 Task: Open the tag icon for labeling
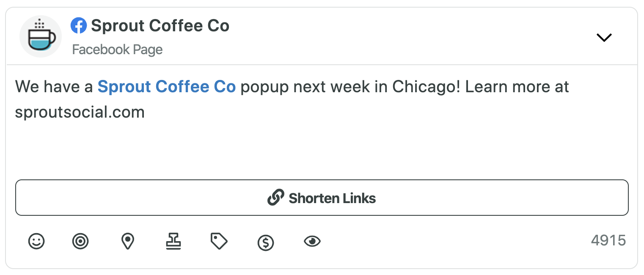(219, 242)
